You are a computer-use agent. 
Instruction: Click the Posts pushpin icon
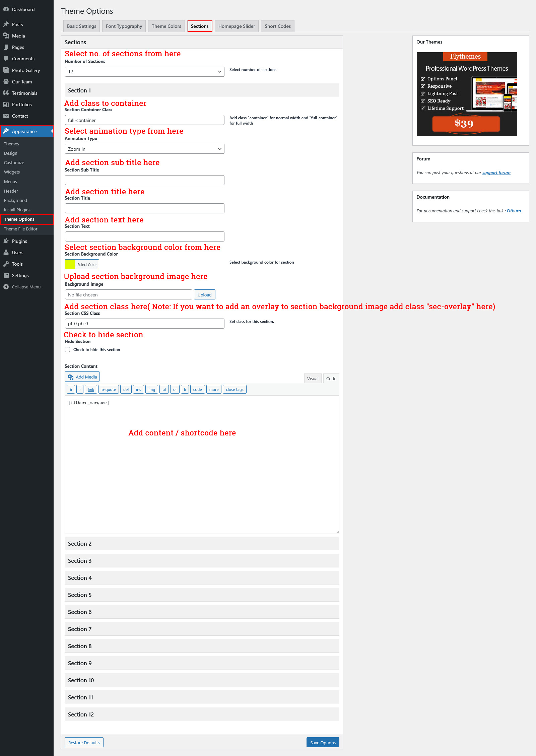point(6,24)
